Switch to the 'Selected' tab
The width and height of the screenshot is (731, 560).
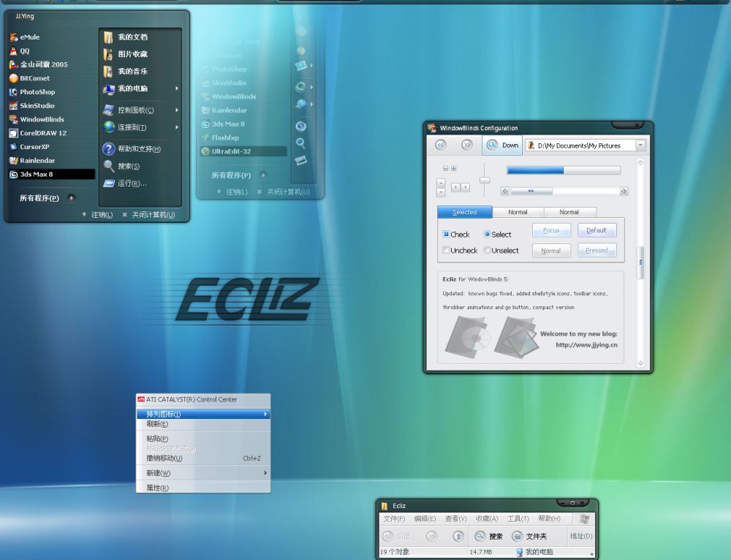[464, 212]
